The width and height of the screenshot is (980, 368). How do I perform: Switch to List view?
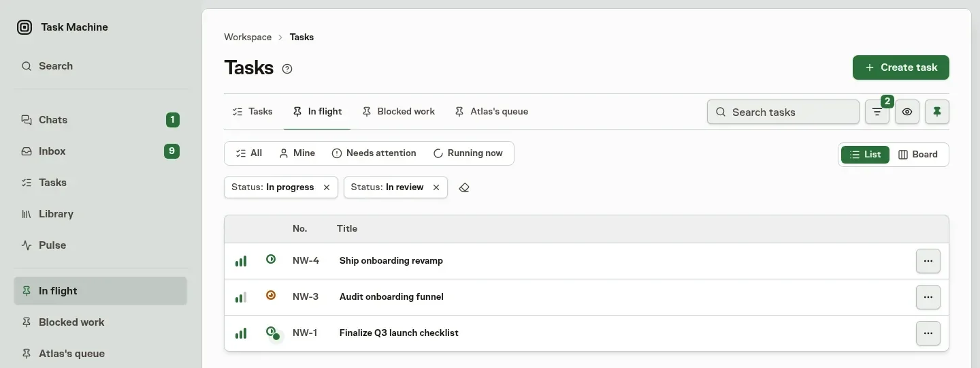pos(866,155)
